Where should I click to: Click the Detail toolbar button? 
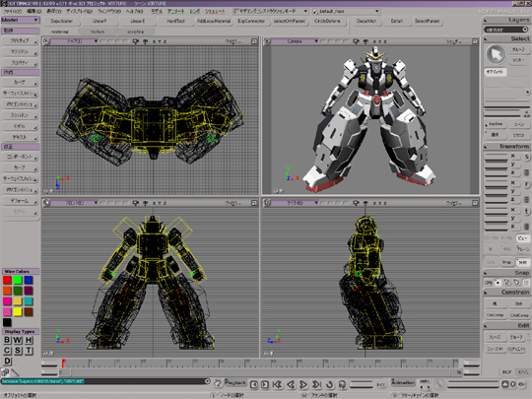(x=397, y=21)
